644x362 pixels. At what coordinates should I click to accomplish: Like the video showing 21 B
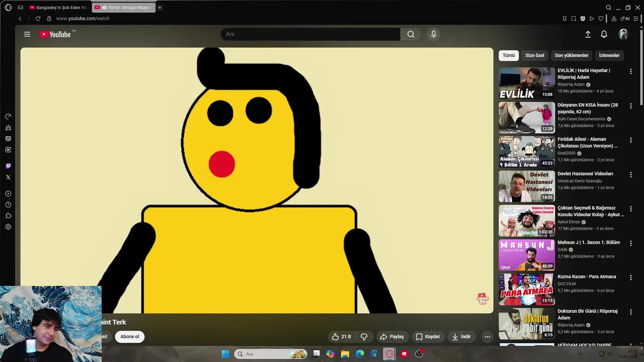(x=341, y=337)
